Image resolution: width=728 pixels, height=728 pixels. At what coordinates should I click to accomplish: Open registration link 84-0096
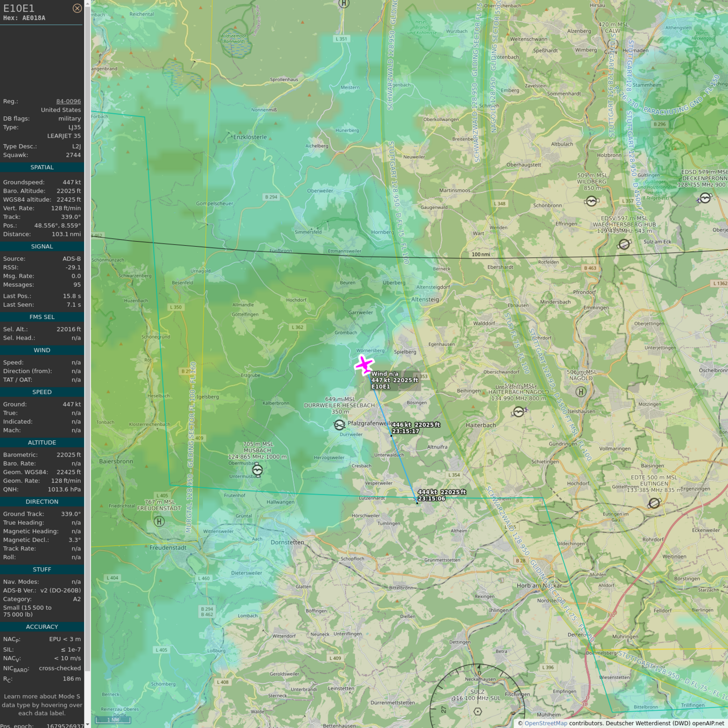[x=68, y=102]
